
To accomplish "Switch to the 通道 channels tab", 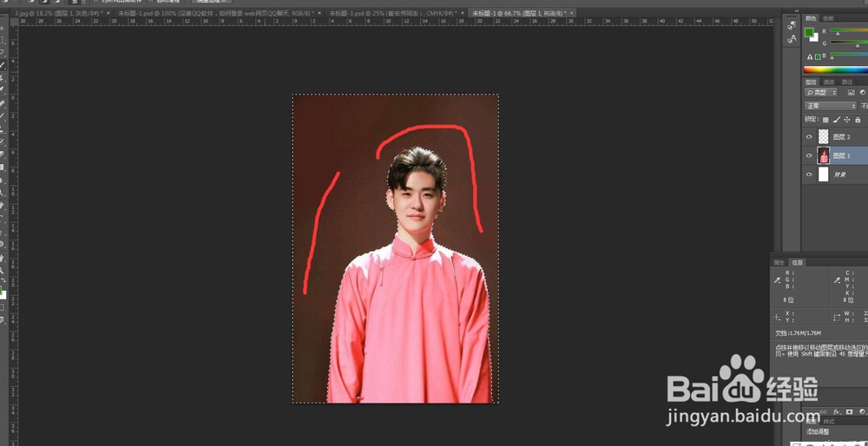I will (x=829, y=82).
